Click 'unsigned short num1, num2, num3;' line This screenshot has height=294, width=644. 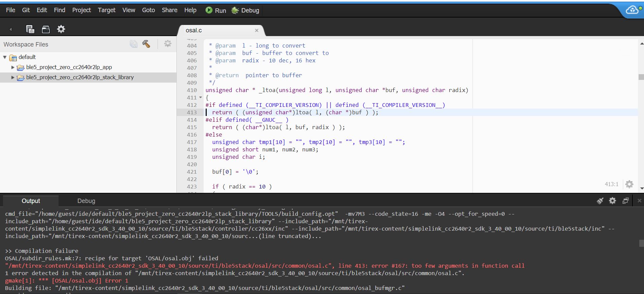[x=265, y=150]
